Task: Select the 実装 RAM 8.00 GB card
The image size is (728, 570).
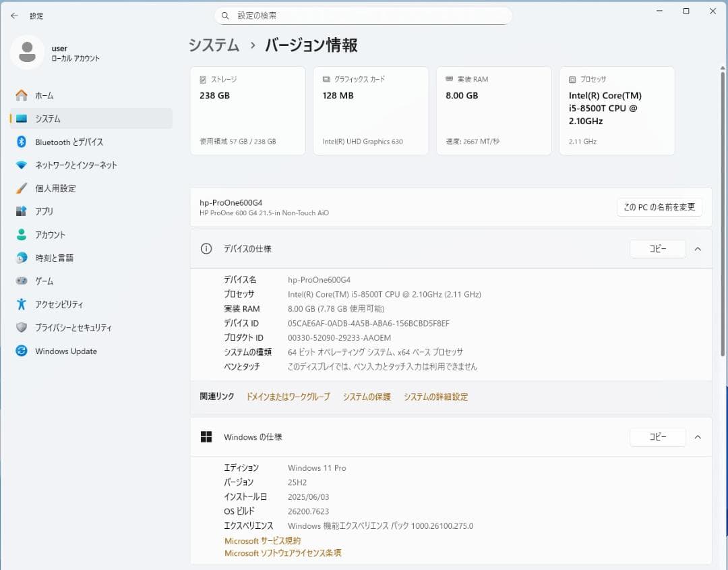Action: (x=494, y=111)
